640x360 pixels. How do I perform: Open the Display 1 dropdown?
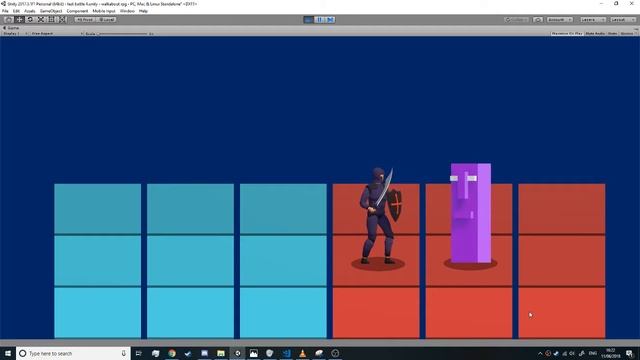point(16,33)
